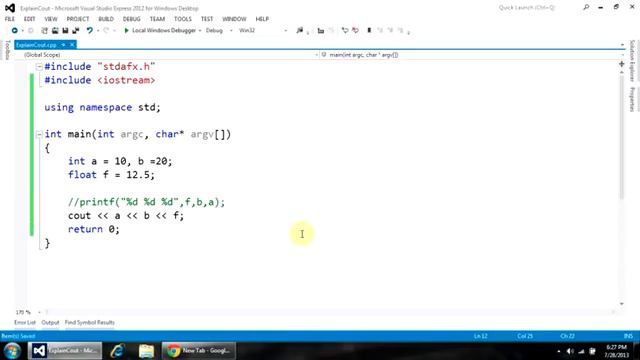640x360 pixels.
Task: Click the network signal tray icon
Action: point(581,351)
